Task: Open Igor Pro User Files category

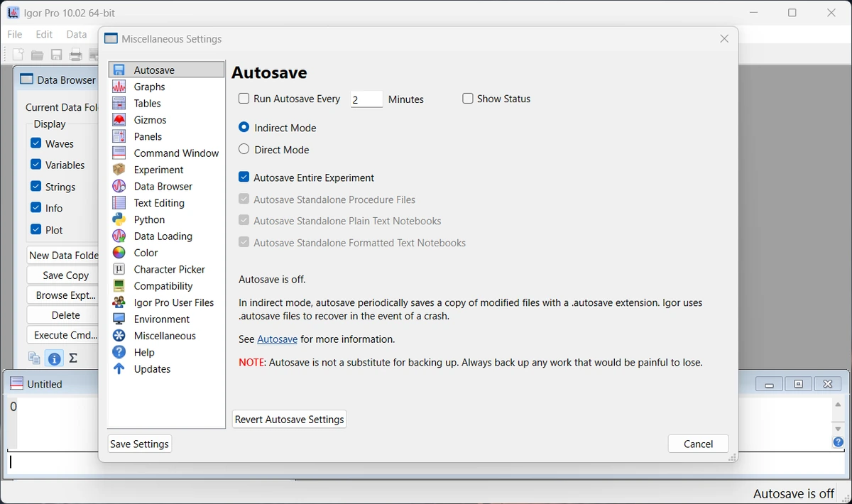Action: (x=166, y=302)
